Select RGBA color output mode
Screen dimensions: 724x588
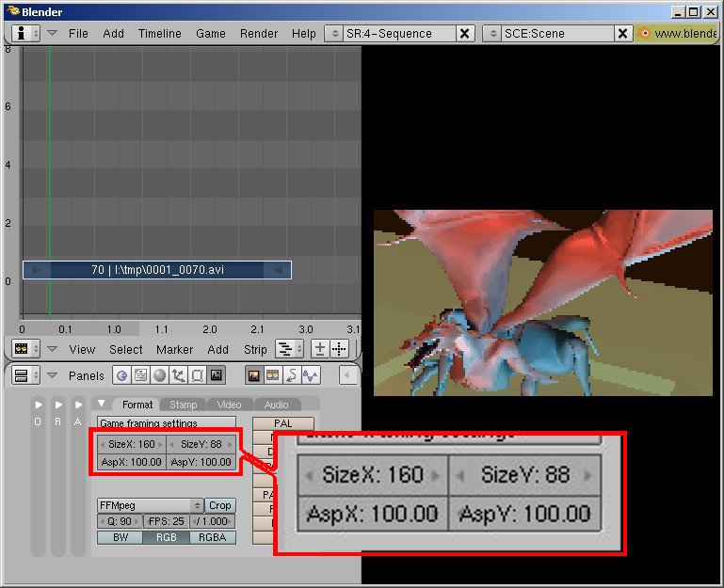pos(213,537)
